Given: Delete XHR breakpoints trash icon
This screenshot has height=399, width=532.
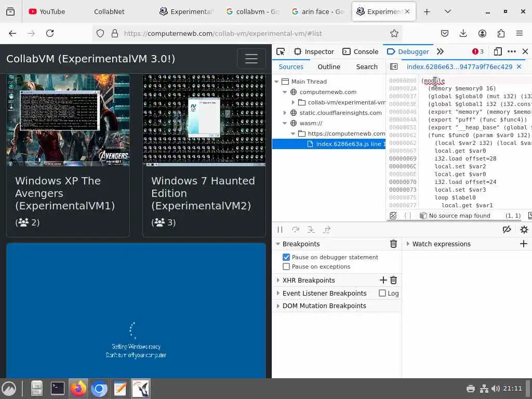Looking at the screenshot, I should [x=393, y=280].
